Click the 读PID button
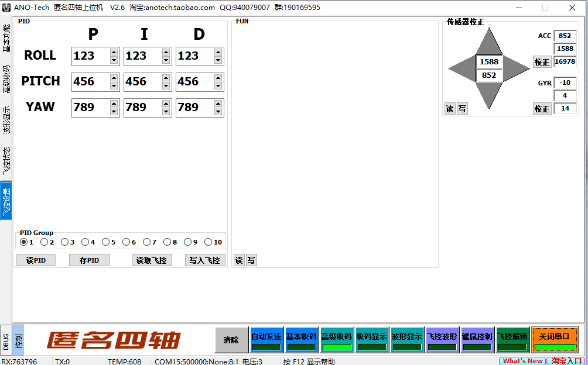 click(x=36, y=260)
